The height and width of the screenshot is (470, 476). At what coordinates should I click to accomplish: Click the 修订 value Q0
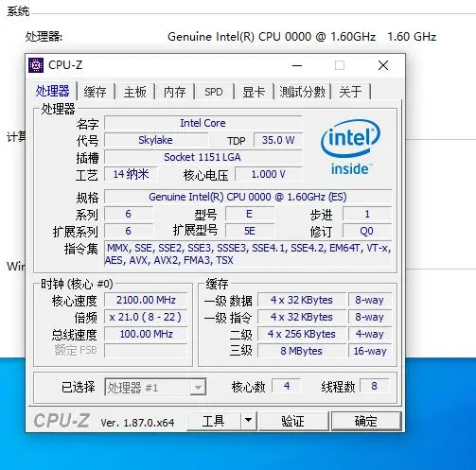coord(367,231)
